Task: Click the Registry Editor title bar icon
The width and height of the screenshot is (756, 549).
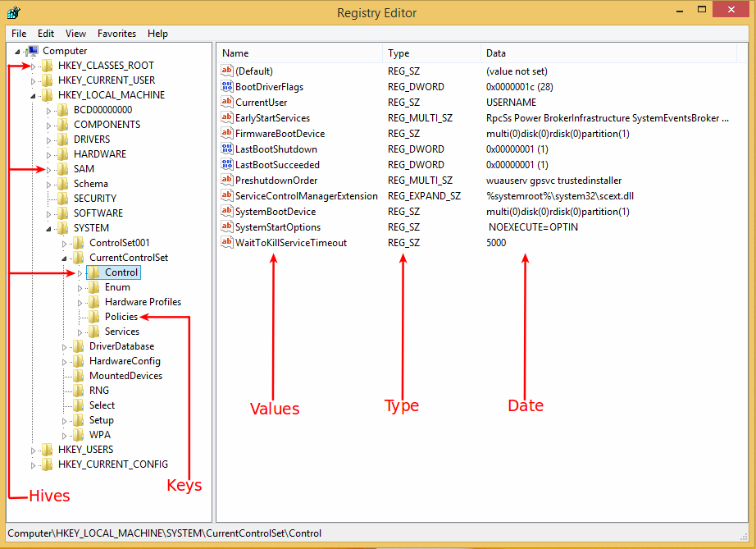Action: point(14,12)
